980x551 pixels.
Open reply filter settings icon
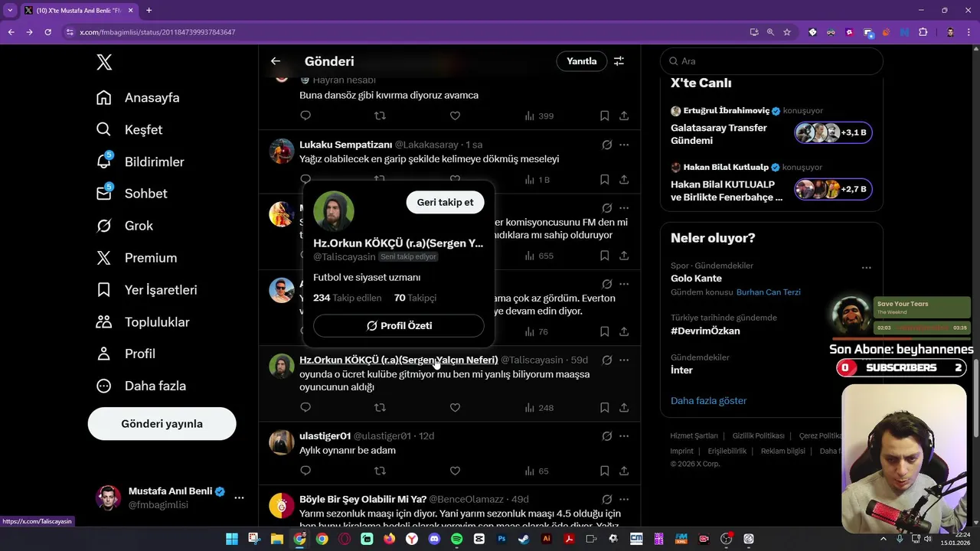(619, 61)
